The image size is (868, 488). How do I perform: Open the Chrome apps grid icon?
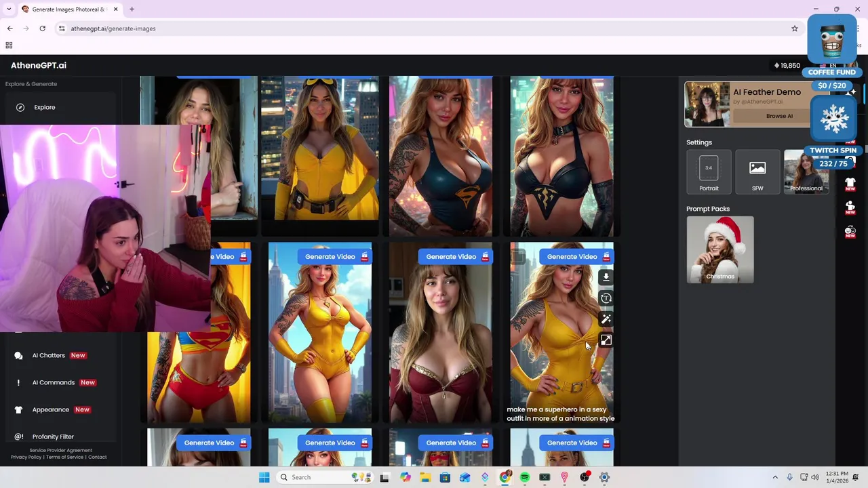pyautogui.click(x=9, y=45)
